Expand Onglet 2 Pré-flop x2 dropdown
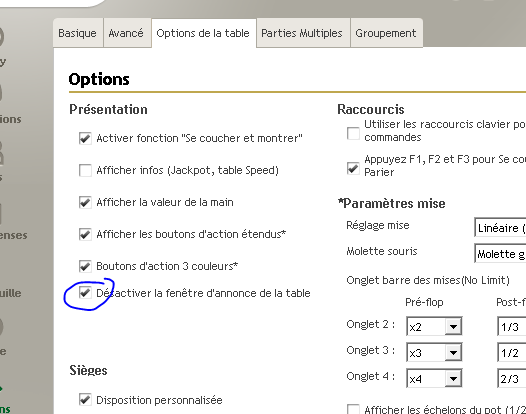Screen dimensions: 526x414 434,326
